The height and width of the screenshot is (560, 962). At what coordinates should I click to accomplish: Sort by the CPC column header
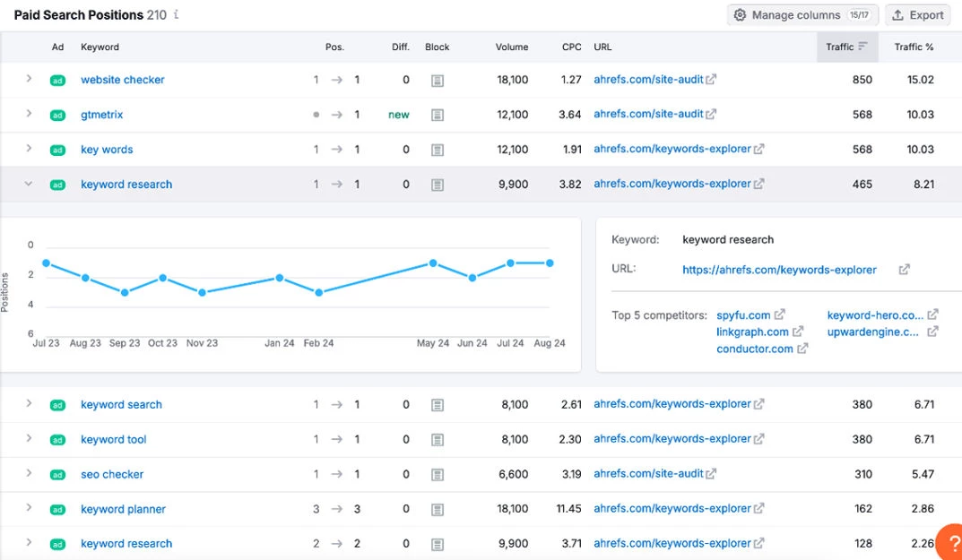pyautogui.click(x=571, y=47)
